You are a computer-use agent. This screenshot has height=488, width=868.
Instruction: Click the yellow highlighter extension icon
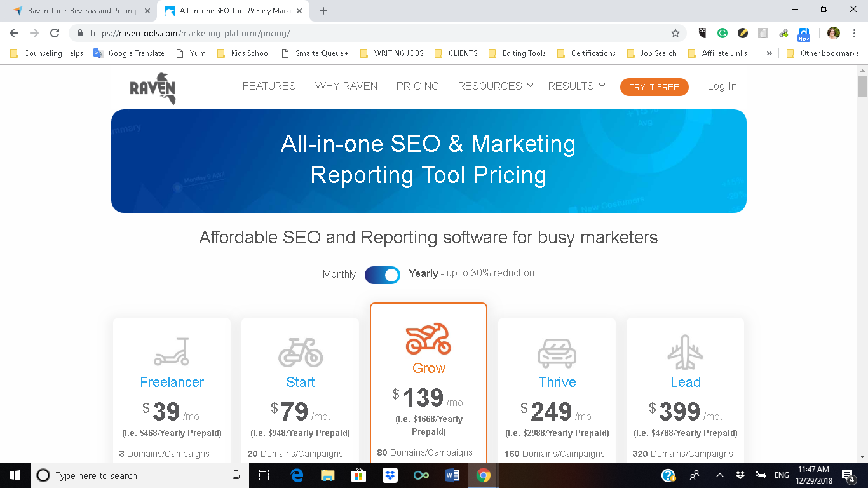point(742,33)
